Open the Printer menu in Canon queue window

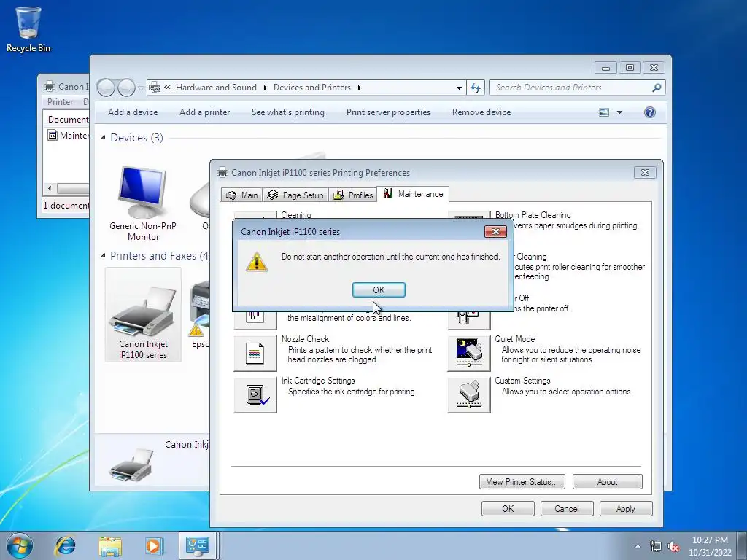pos(60,102)
